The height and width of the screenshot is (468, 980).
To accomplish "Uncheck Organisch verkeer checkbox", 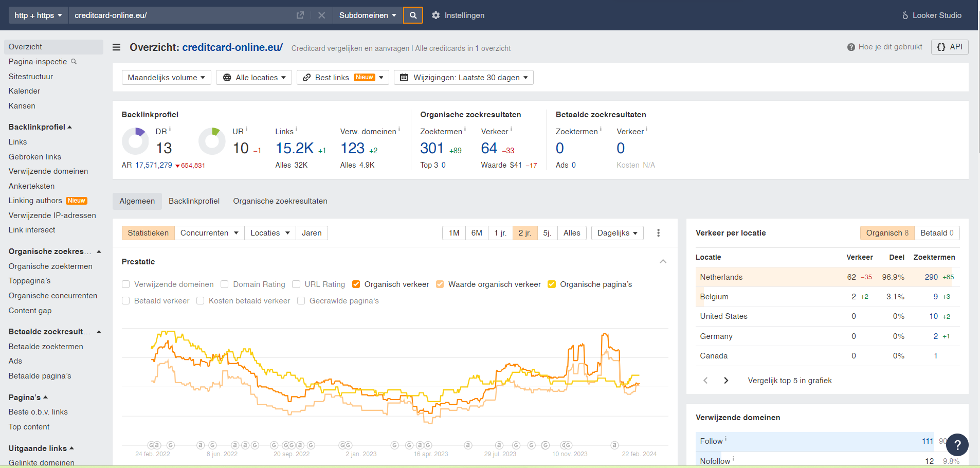I will pos(356,284).
